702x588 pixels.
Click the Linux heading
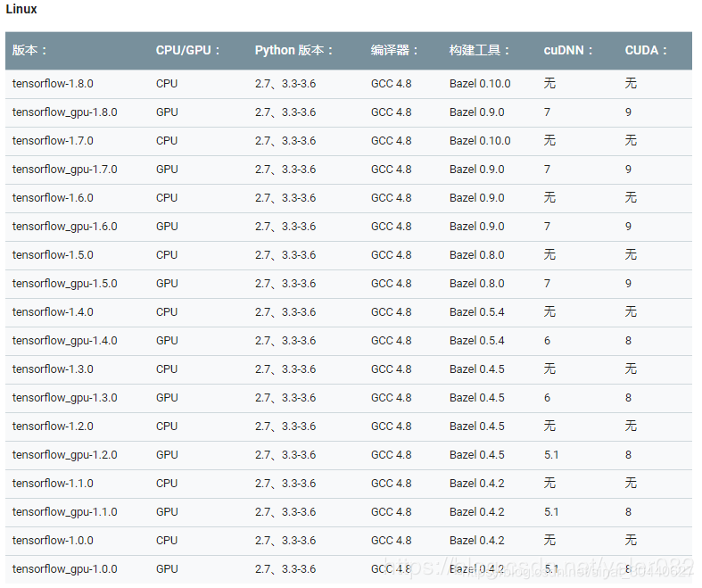[21, 9]
